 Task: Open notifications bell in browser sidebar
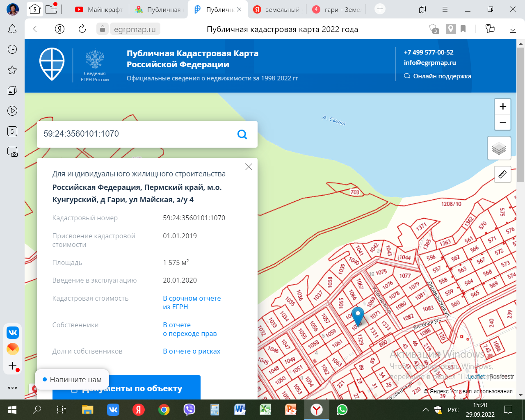pyautogui.click(x=12, y=29)
